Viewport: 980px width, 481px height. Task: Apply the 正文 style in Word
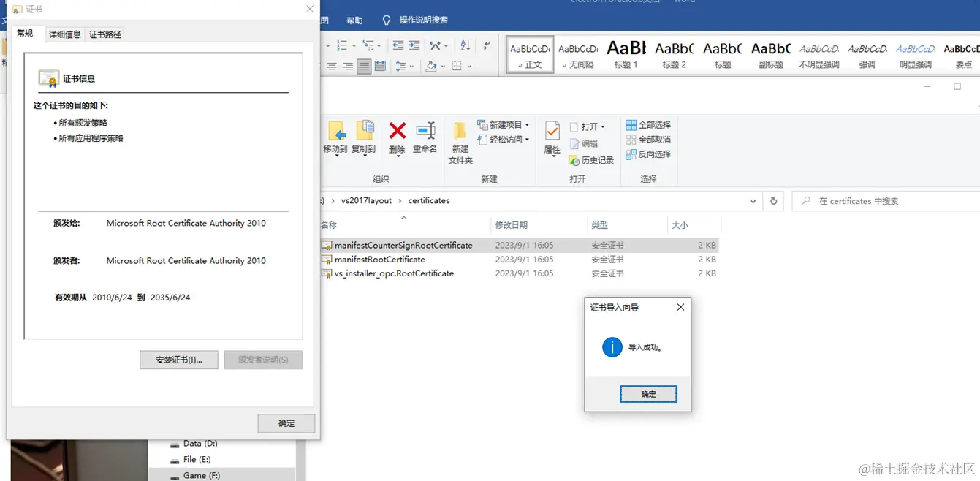[x=530, y=55]
